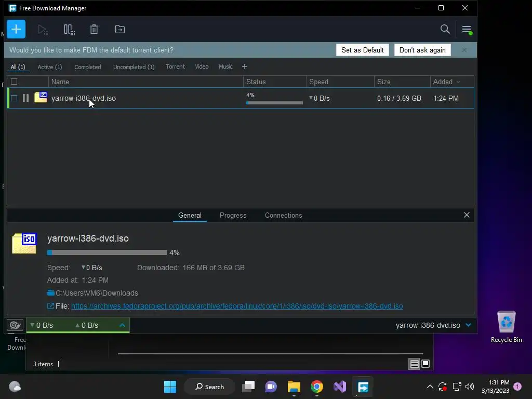Open Task View from taskbar
This screenshot has width=532, height=399.
pyautogui.click(x=248, y=387)
